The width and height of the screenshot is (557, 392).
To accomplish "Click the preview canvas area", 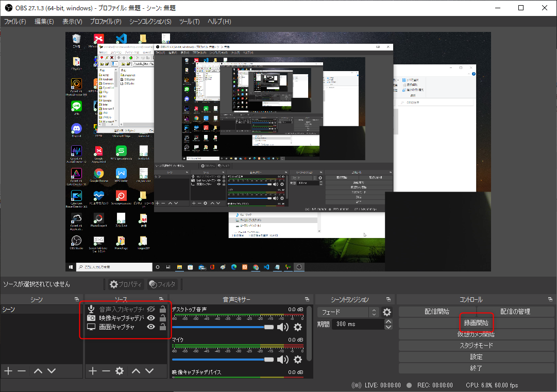I will pyautogui.click(x=278, y=152).
